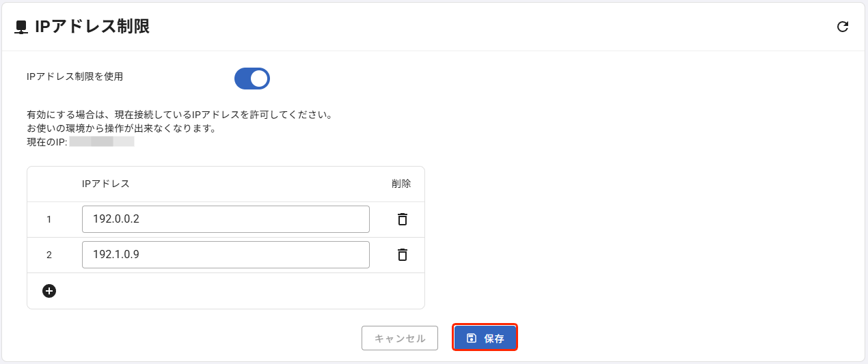Click the 削除 column header
Screen dimensions: 868x364
[401, 184]
